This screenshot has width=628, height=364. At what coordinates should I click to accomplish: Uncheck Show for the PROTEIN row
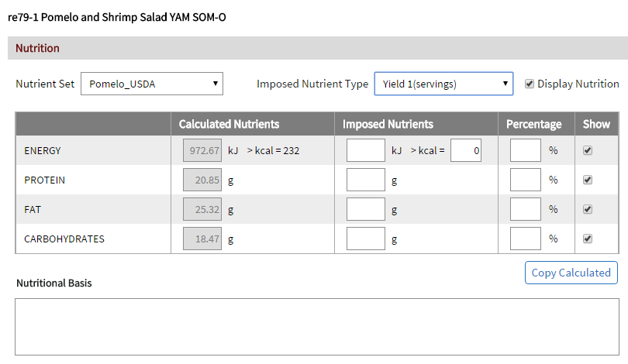(588, 180)
